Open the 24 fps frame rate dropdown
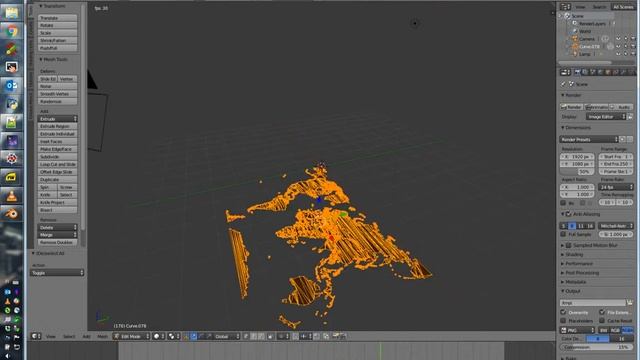Screen dimensions: 640x360 [616, 187]
